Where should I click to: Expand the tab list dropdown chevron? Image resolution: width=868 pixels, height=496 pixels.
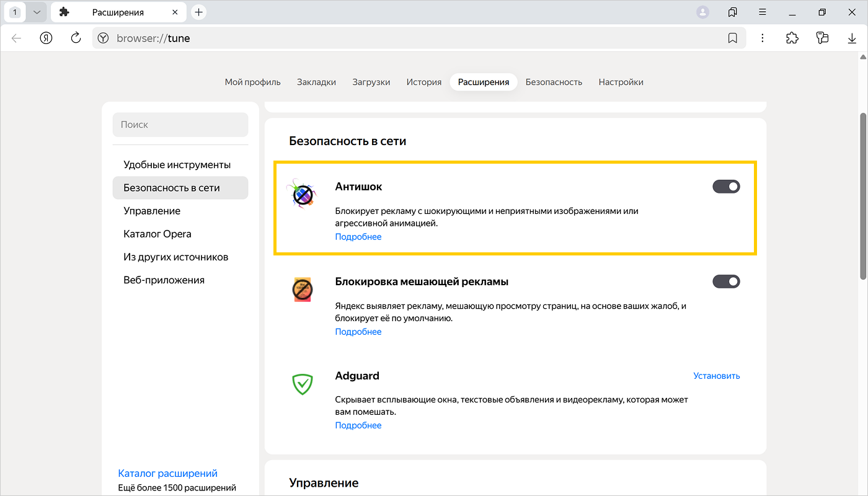37,12
